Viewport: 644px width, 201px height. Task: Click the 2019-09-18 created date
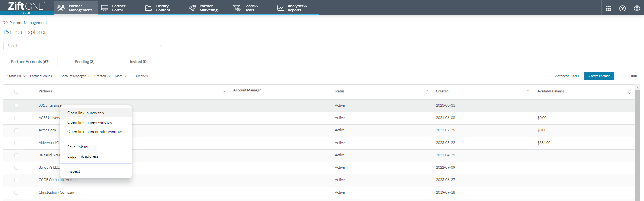(445, 192)
